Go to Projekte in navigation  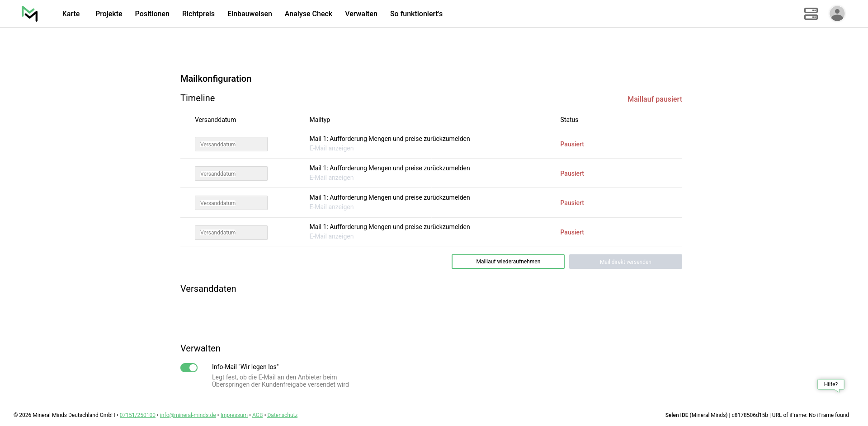(x=108, y=14)
